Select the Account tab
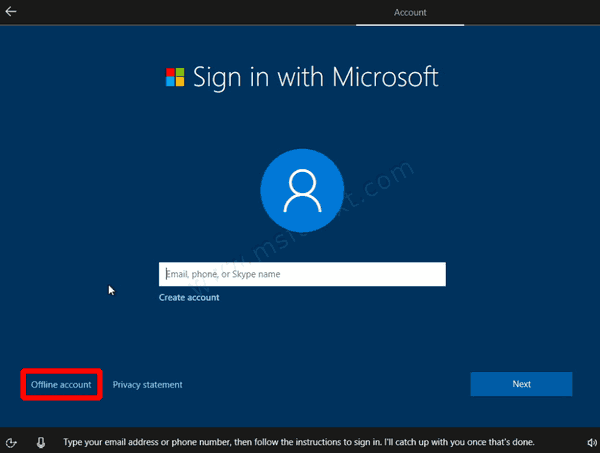Screen dimensions: 600x453 point(410,13)
